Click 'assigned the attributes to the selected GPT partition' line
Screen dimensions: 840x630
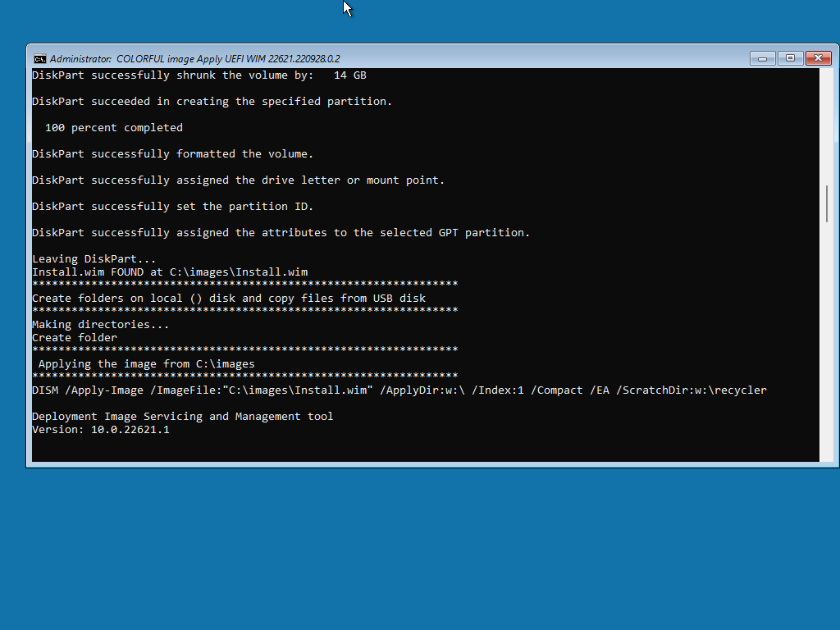tap(281, 233)
